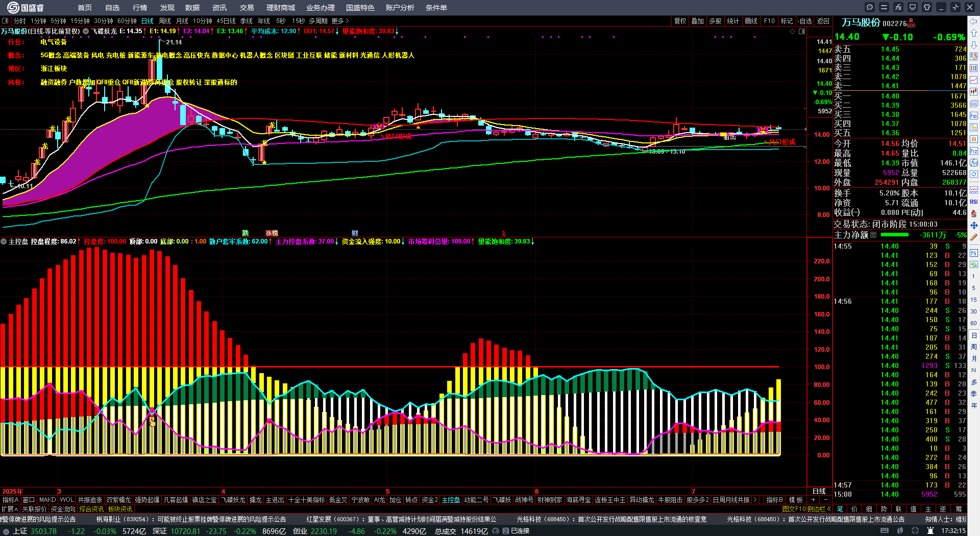Click the green 主力净额 progress bar

[895, 235]
